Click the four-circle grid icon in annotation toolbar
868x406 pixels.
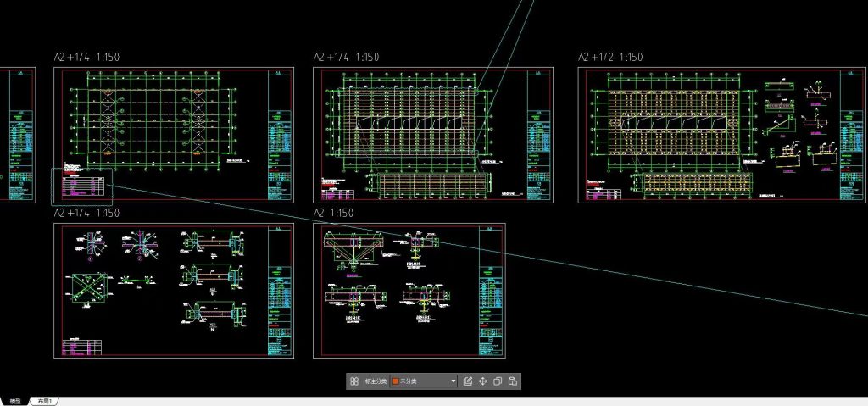coord(354,381)
